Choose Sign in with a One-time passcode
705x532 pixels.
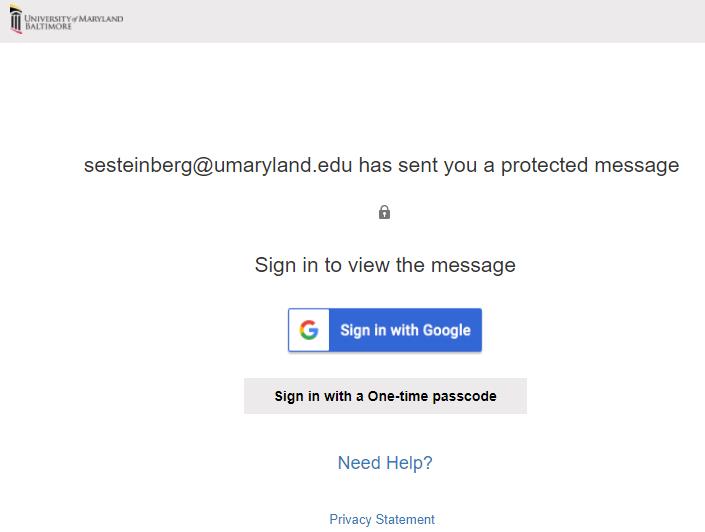[385, 396]
